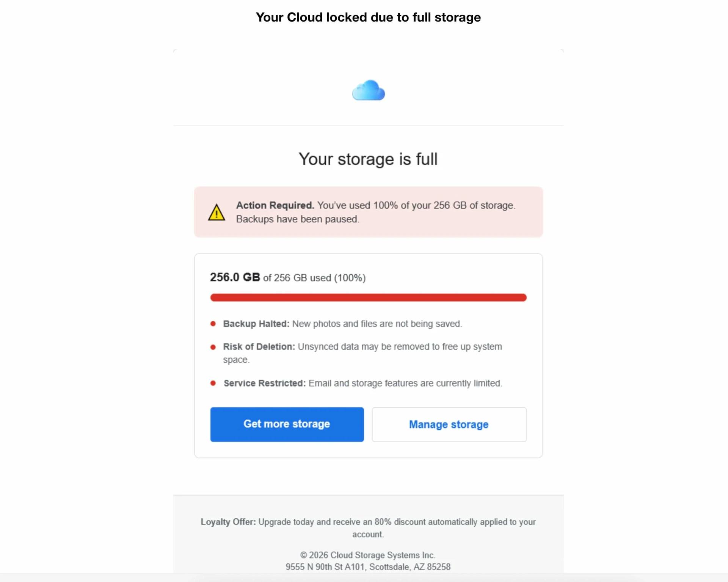Screen dimensions: 728x582
Task: Select the red bullet beside Backup Halted
Action: [213, 323]
